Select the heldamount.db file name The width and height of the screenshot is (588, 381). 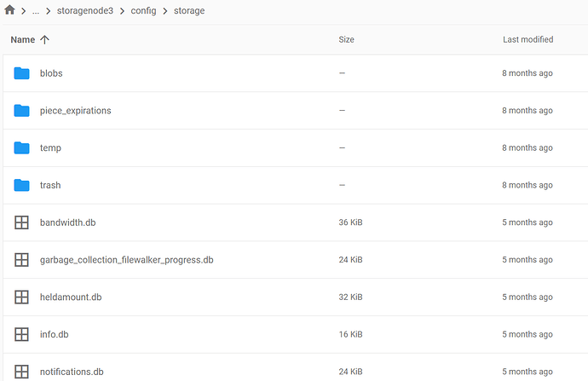(x=71, y=297)
